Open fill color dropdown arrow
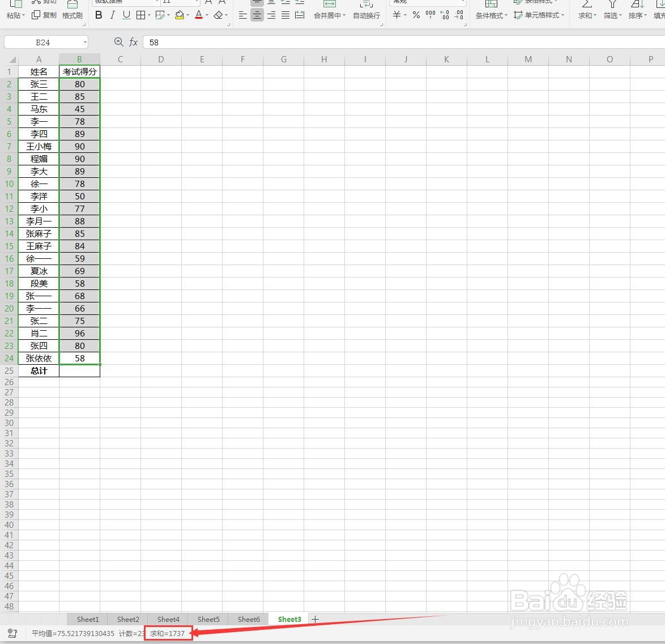 pyautogui.click(x=187, y=15)
